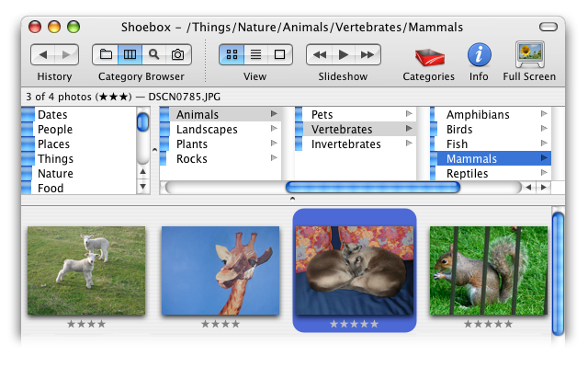588x368 pixels.
Task: Select the lambs photo thumbnail
Action: click(86, 270)
